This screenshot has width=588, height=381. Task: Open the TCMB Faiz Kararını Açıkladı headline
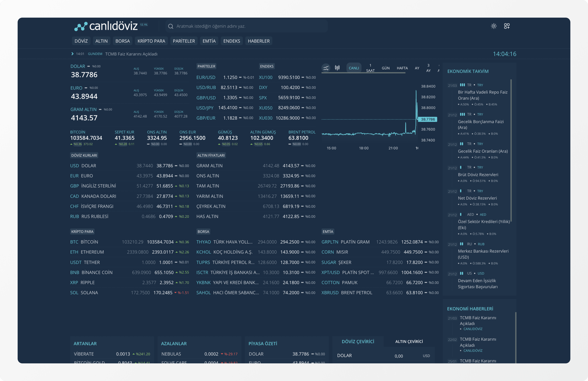click(131, 54)
